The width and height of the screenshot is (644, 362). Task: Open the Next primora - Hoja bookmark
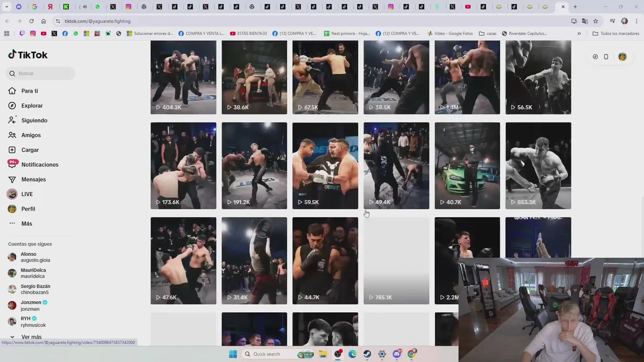point(347,34)
